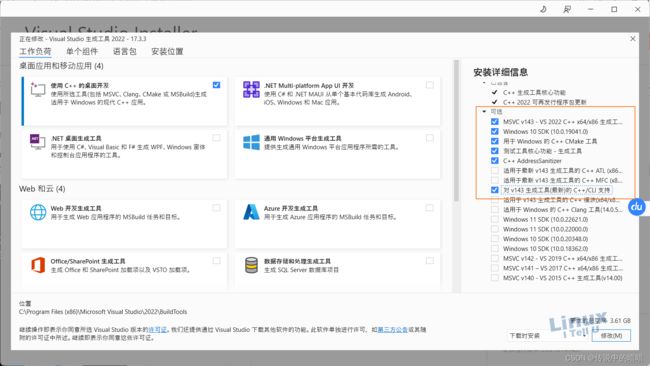
Task: Click the .NET desktop build tools icon
Action: click(x=38, y=142)
